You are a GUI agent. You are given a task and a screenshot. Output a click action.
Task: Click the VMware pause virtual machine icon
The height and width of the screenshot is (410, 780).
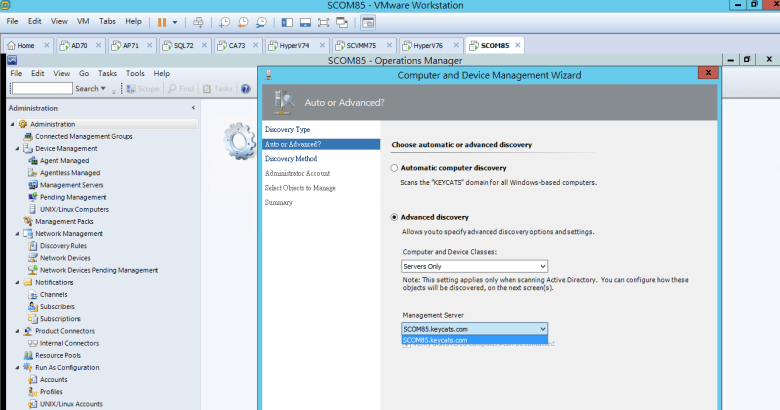click(x=161, y=21)
